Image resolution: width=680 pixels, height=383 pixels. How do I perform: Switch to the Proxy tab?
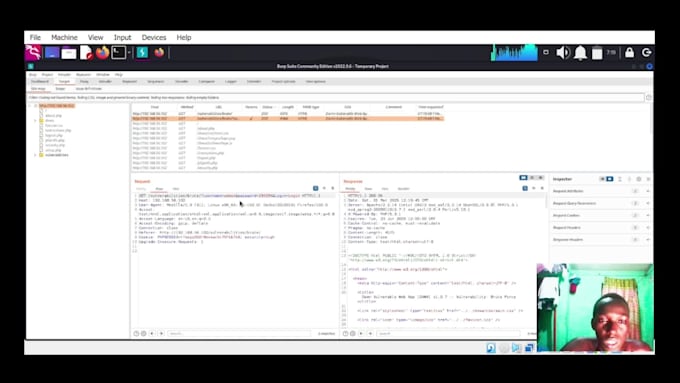(84, 82)
